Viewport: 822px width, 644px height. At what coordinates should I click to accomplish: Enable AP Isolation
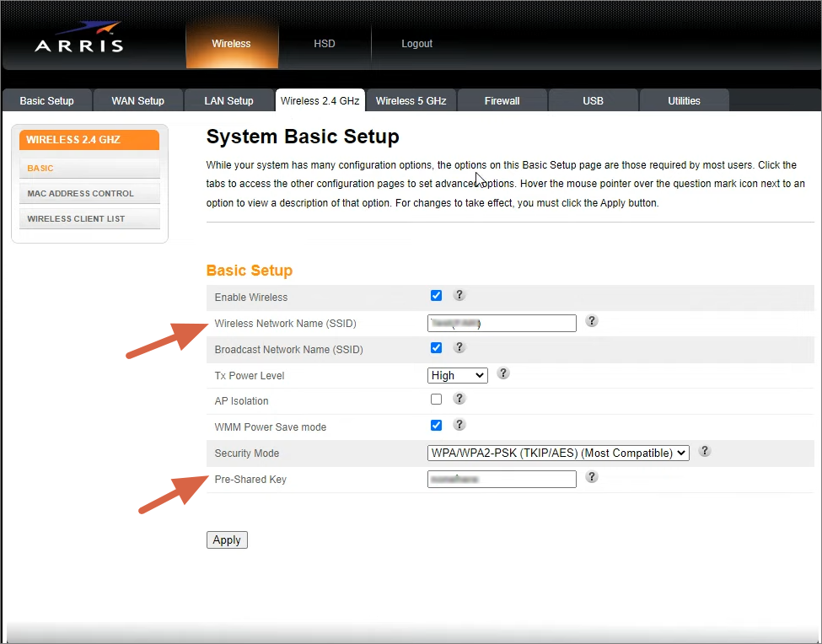click(x=436, y=399)
